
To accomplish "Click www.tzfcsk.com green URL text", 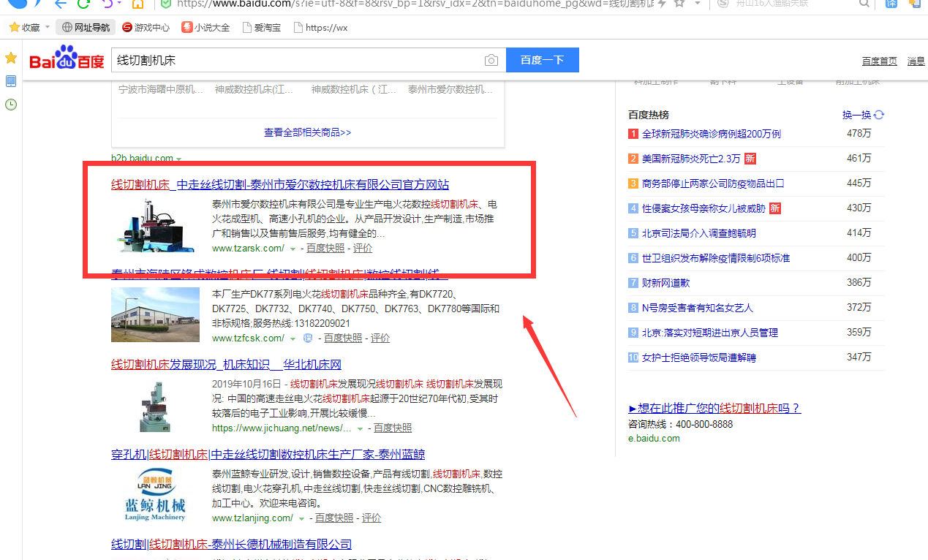I will [x=248, y=338].
